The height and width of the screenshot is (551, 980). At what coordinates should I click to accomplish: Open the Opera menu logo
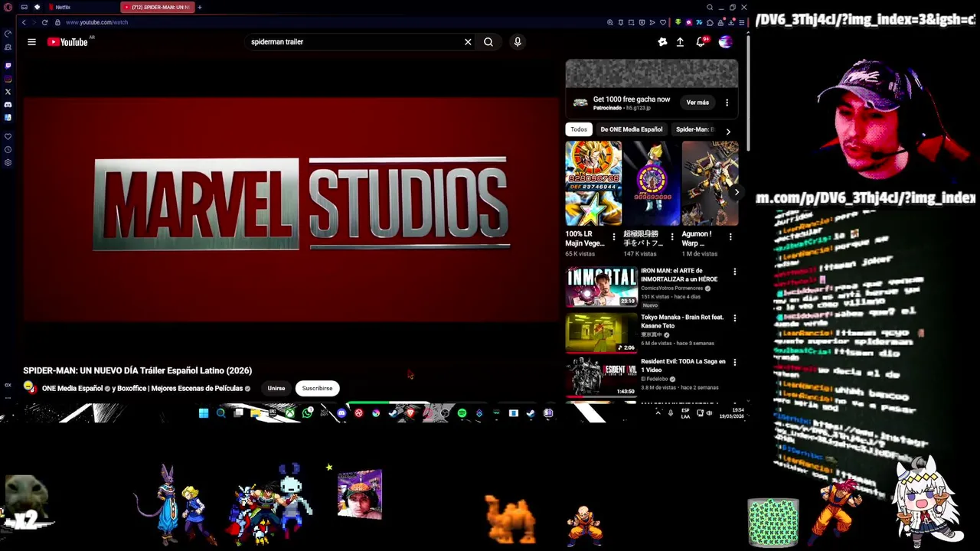tap(8, 7)
